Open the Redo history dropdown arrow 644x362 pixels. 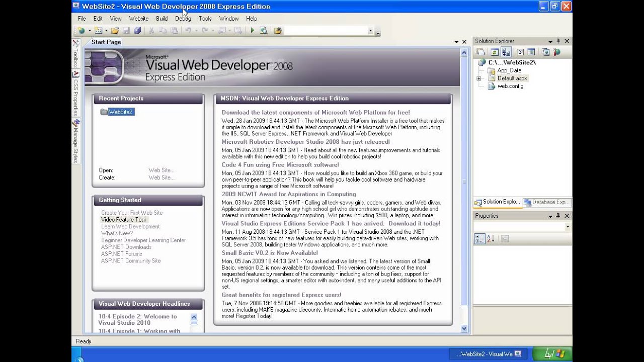(x=213, y=31)
